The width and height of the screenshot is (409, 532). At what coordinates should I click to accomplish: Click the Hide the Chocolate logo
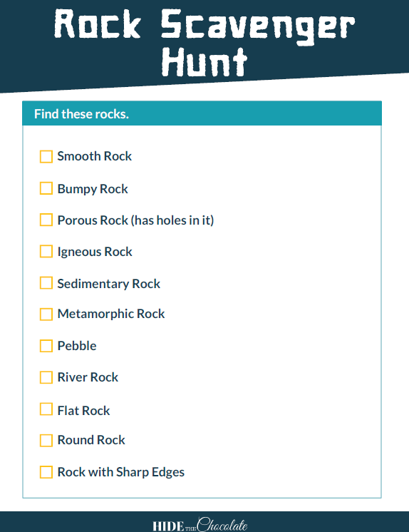[x=200, y=525]
